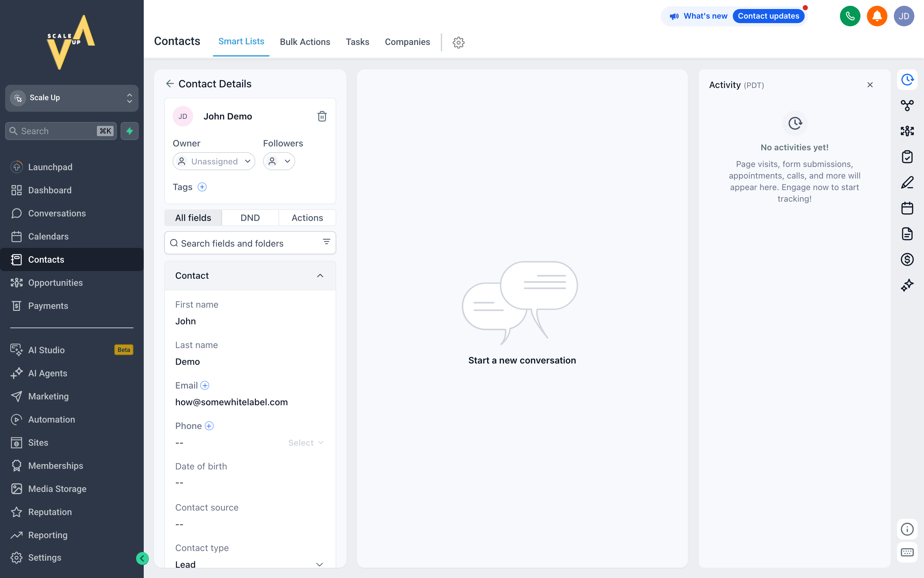Open the Companies tab

(x=407, y=42)
